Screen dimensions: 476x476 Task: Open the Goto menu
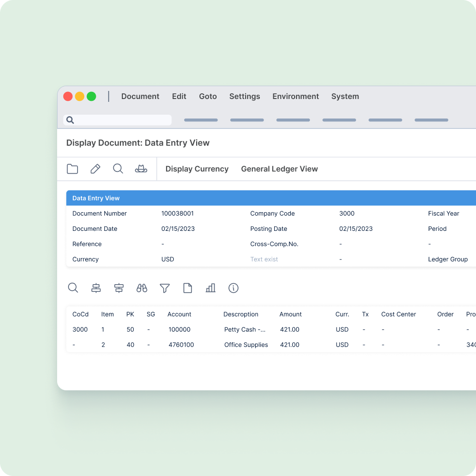(208, 96)
